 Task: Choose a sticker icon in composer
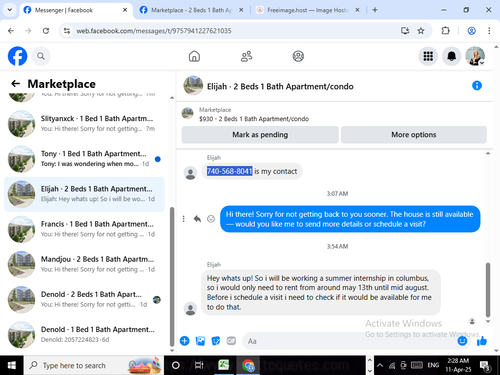point(216,341)
